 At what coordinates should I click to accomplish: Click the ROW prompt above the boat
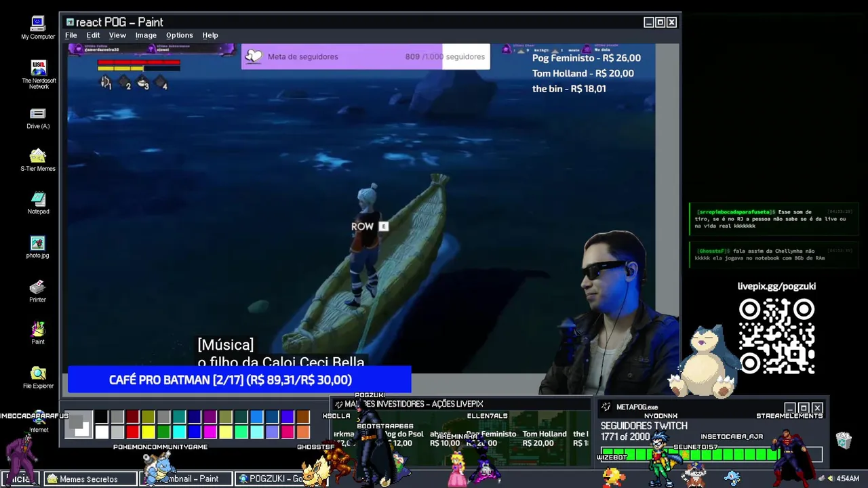370,226
